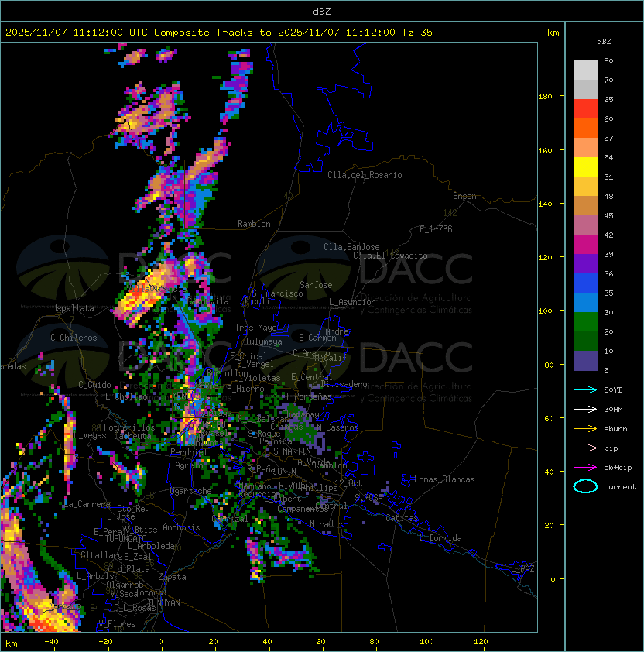The image size is (644, 652).
Task: Click the white 30HM arrow legend icon
Action: [x=585, y=409]
